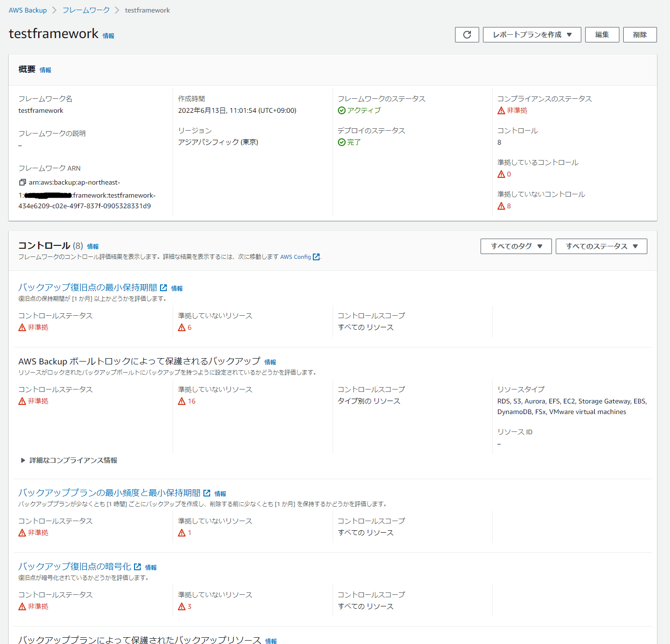This screenshot has width=670, height=644.
Task: Expand 詳細なコンプライアンス情報 section
Action: tap(68, 460)
